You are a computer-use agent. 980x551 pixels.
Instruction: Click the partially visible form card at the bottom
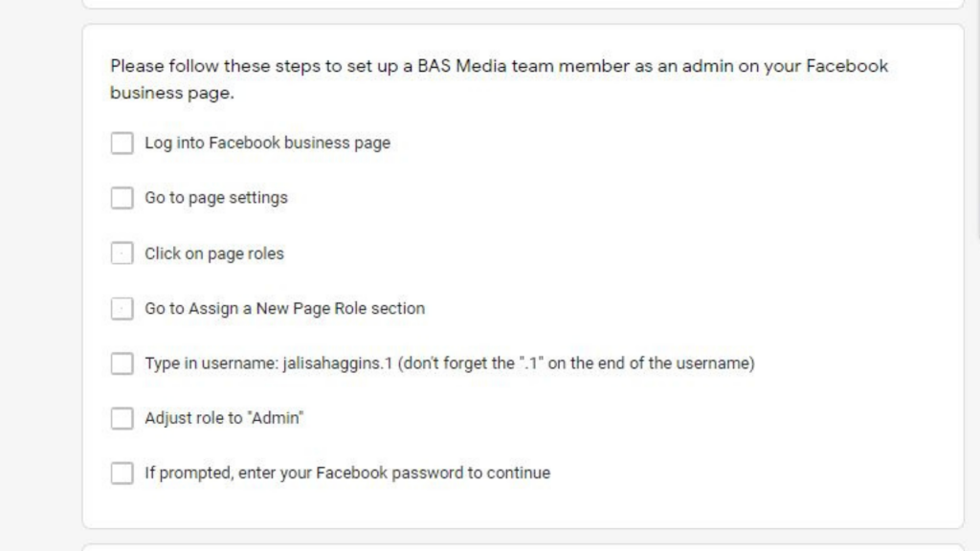pos(523,547)
